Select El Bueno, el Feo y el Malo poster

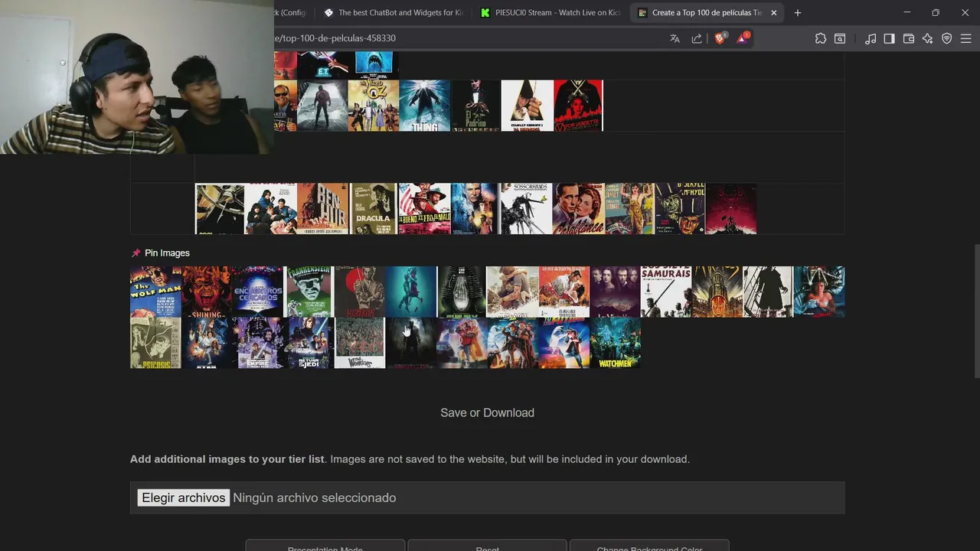tap(424, 209)
